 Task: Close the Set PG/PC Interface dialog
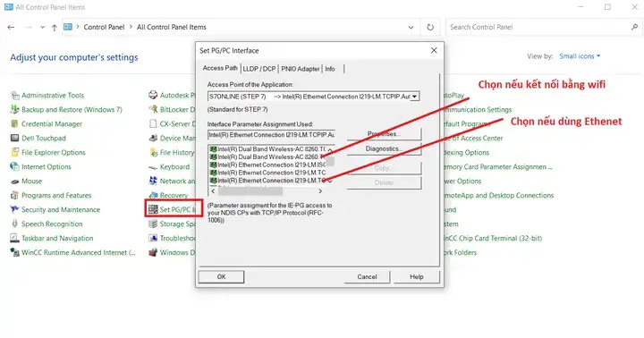click(434, 50)
